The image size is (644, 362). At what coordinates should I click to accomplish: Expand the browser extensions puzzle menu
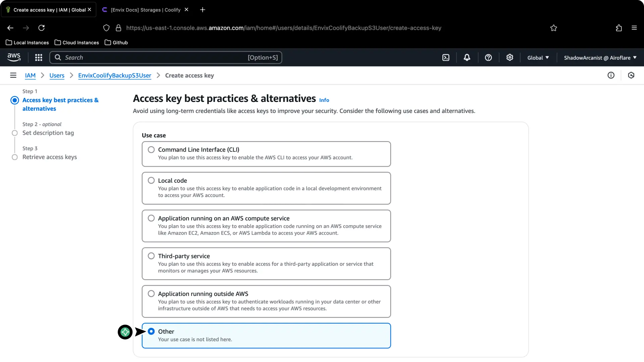pyautogui.click(x=619, y=28)
